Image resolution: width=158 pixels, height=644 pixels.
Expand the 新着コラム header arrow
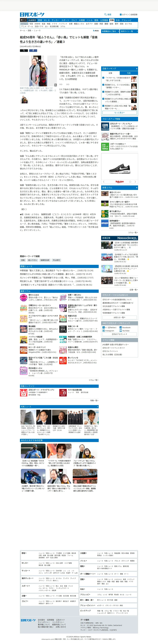pyautogui.click(x=137, y=188)
